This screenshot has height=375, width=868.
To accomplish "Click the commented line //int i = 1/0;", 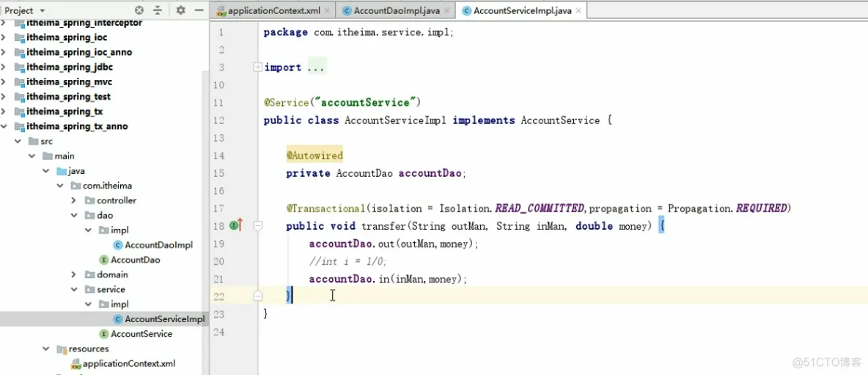I will 347,261.
